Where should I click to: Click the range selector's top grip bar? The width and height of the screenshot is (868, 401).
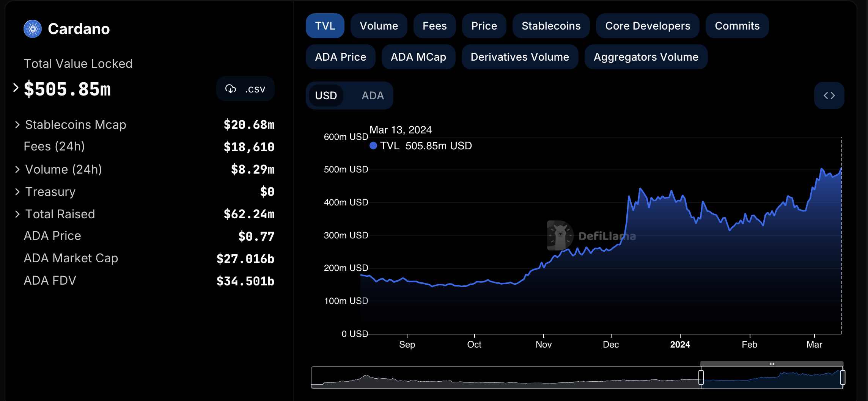click(772, 364)
